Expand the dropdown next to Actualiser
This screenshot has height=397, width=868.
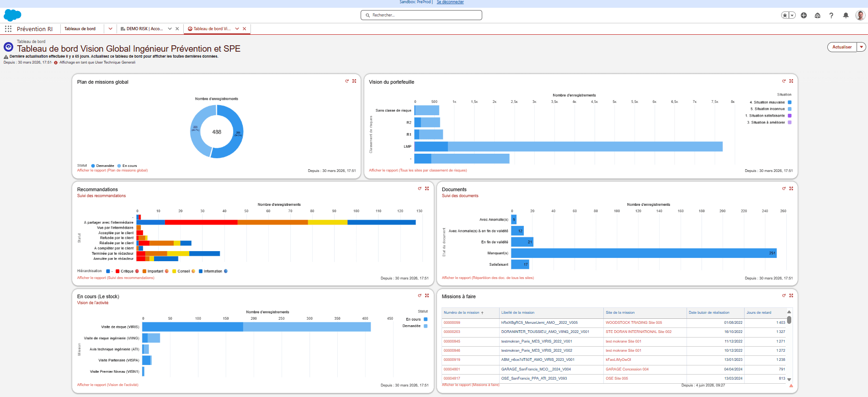point(861,47)
